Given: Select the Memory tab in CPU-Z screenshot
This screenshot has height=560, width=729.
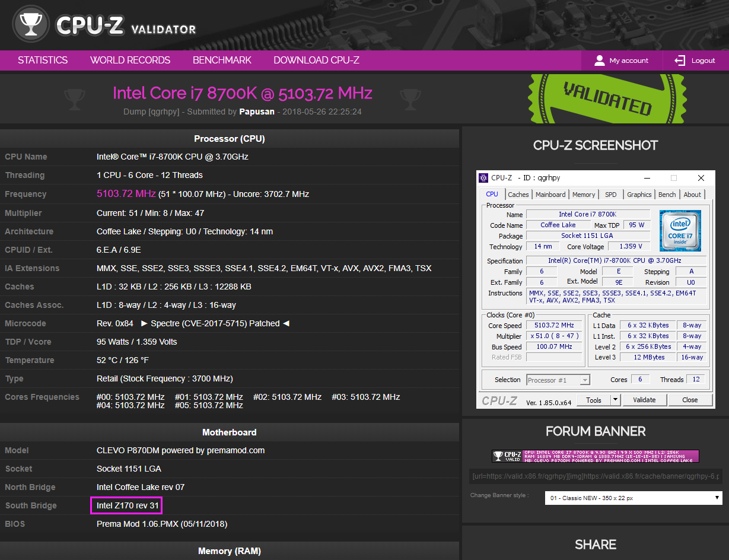Looking at the screenshot, I should [x=584, y=195].
